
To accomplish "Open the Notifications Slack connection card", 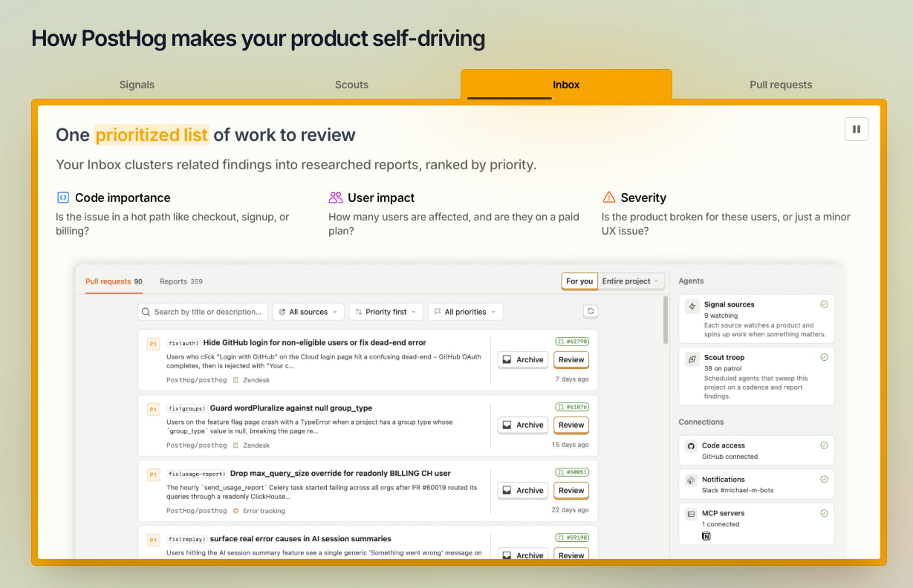I will click(756, 484).
